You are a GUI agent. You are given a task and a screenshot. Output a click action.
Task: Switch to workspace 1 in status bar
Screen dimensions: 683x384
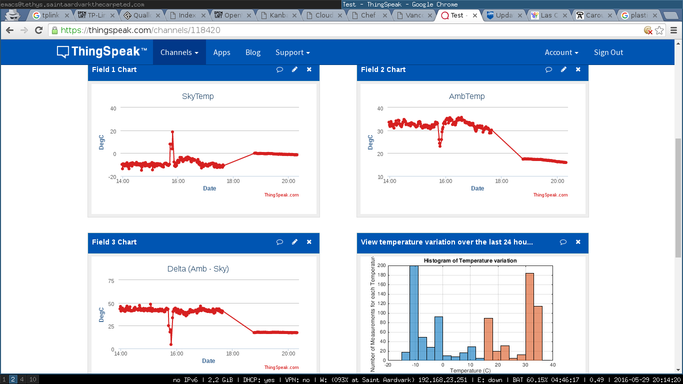tap(4, 380)
